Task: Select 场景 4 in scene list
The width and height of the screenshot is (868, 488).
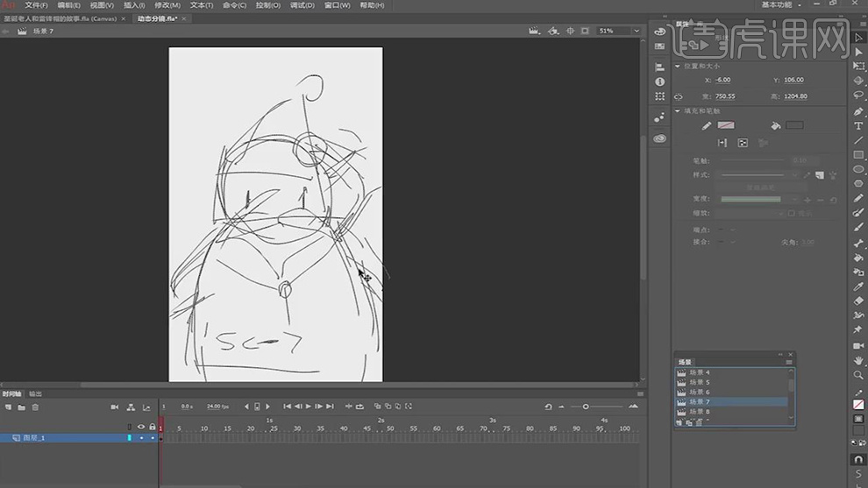Action: [731, 372]
